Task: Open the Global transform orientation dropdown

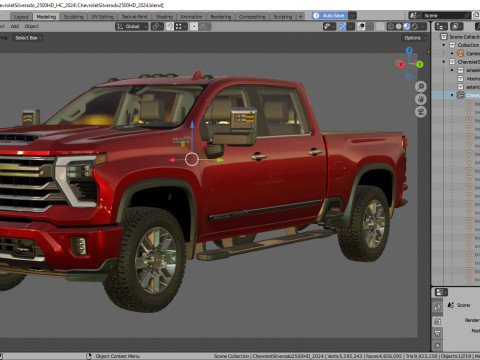Action: pos(132,26)
